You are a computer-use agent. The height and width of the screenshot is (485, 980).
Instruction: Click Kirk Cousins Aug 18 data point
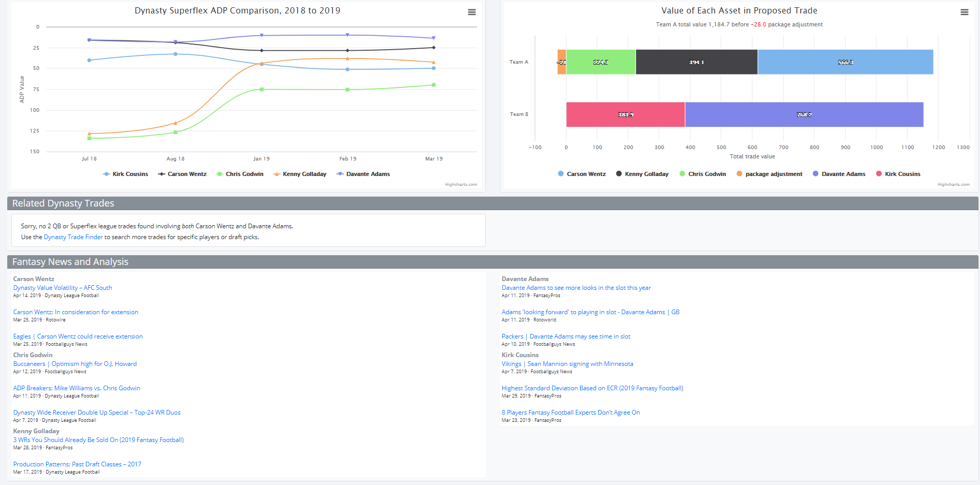coord(176,54)
